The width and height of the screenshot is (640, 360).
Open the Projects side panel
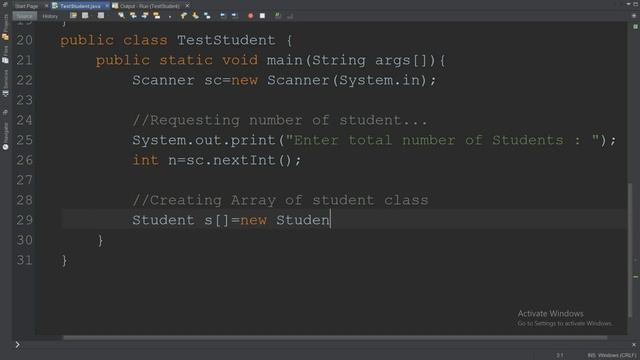point(5,27)
